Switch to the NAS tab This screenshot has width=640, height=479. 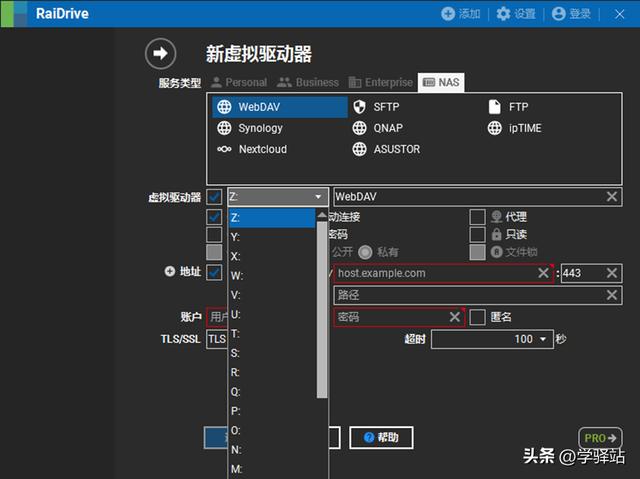[x=441, y=82]
